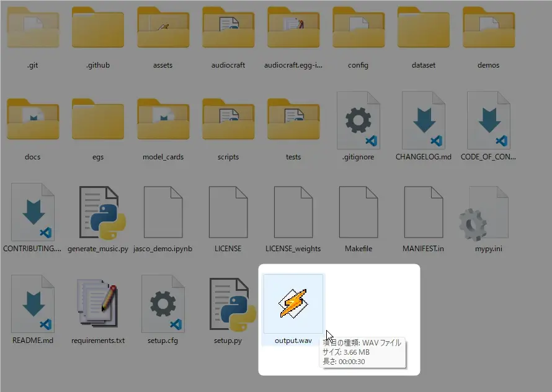Click the setup.cfg configuration file
Viewport: 552px width, 392px height.
point(163,305)
